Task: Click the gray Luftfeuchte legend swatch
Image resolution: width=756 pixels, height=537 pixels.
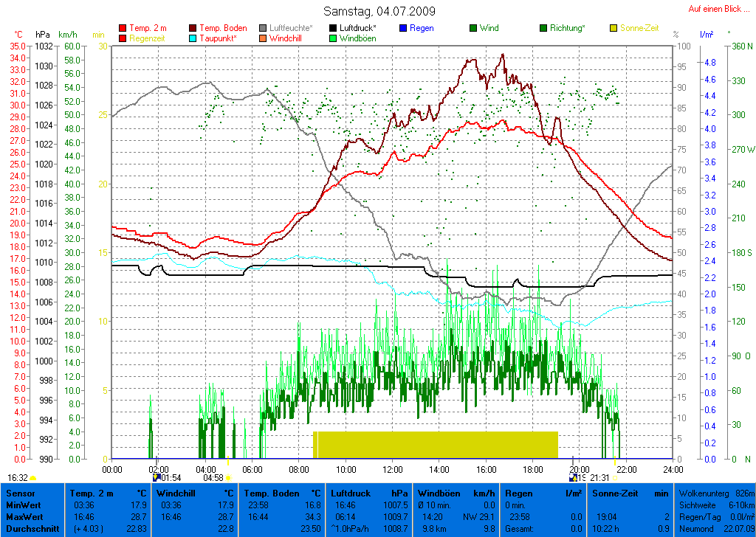Action: 264,28
